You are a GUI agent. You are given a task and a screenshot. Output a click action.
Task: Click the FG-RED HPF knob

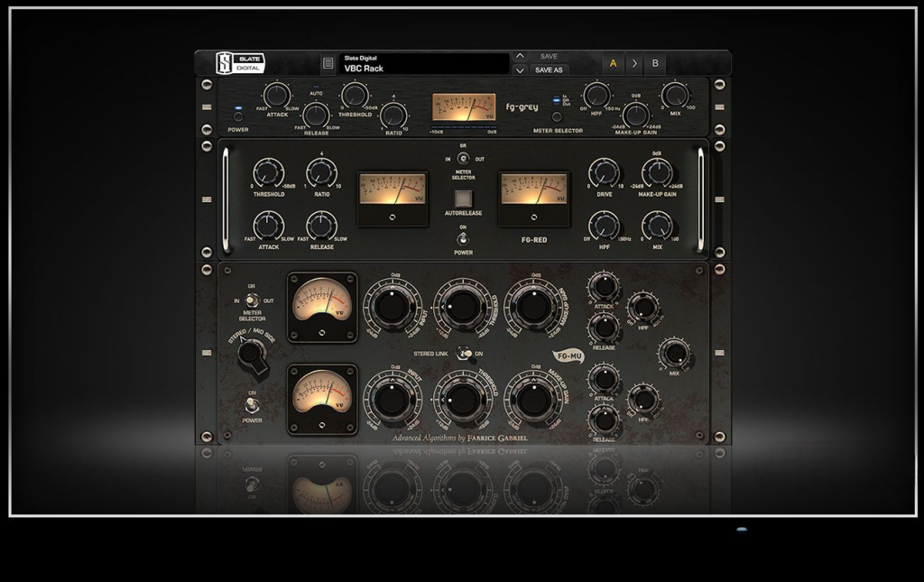pyautogui.click(x=604, y=226)
